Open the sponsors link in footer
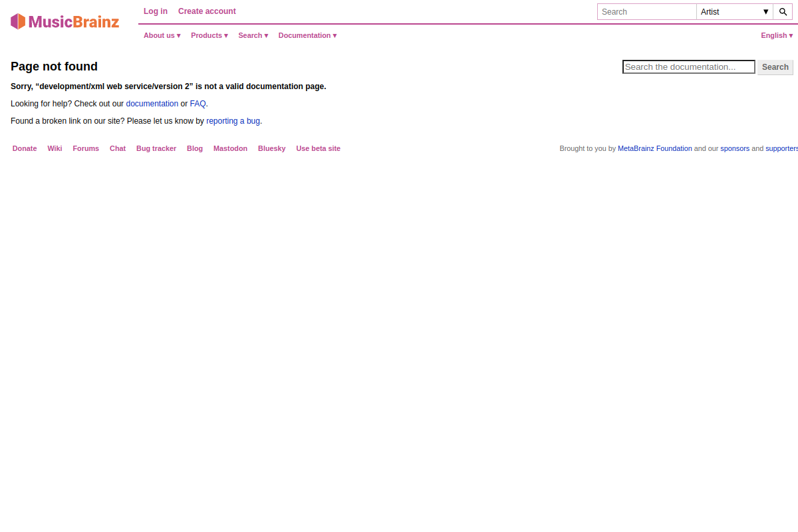The height and width of the screenshot is (532, 798). tap(735, 148)
